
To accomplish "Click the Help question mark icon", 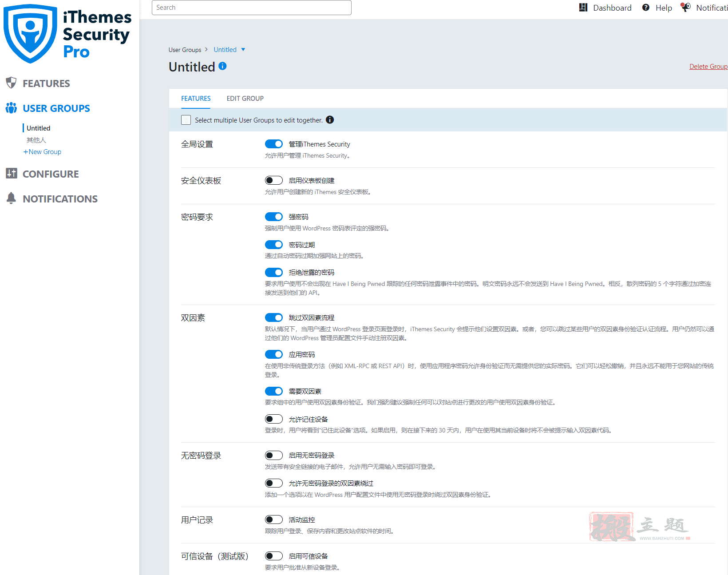I will [646, 8].
